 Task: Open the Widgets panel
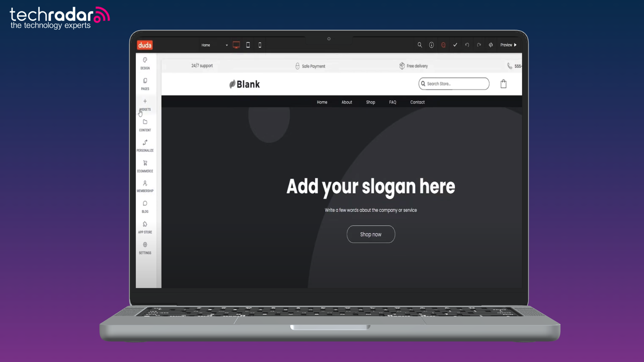[145, 105]
